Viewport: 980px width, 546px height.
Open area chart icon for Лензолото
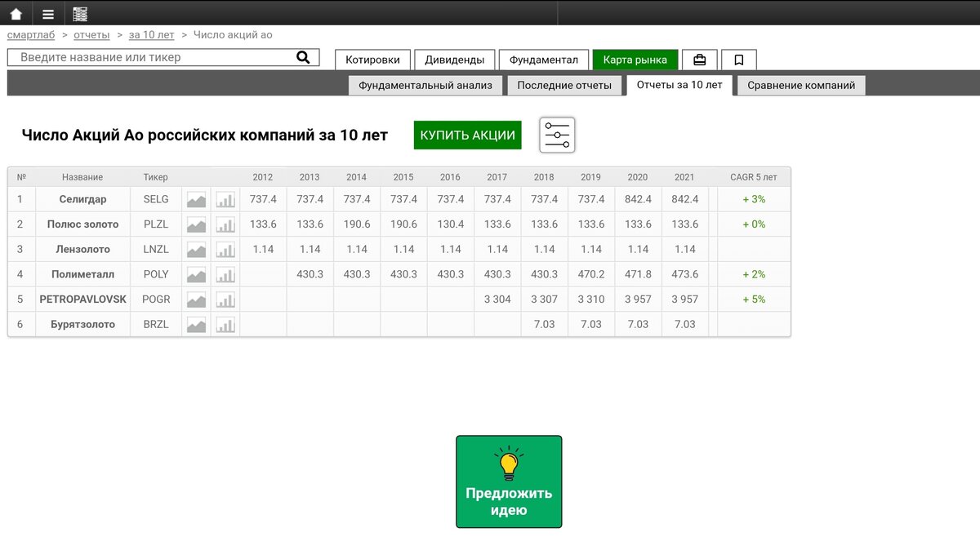[196, 250]
